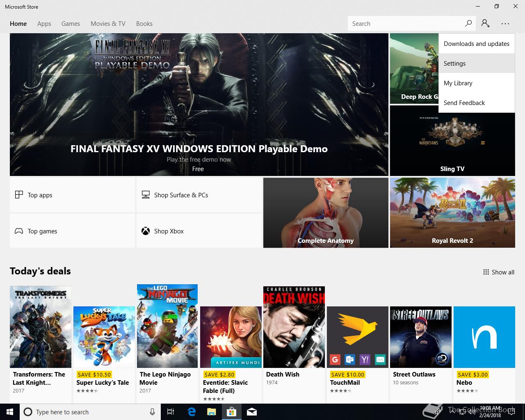The height and width of the screenshot is (420, 525).
Task: Click the Xbox logo icon
Action: tap(146, 231)
